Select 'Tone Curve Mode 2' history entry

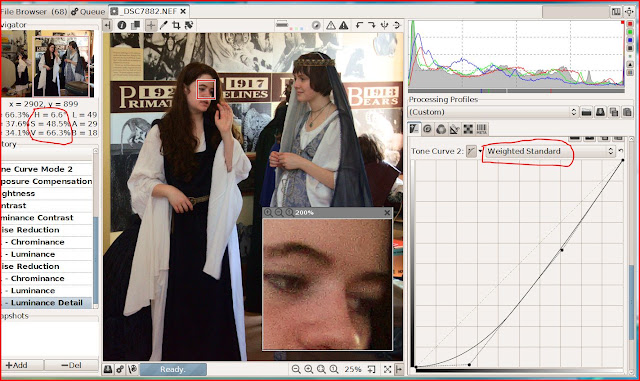coord(46,169)
